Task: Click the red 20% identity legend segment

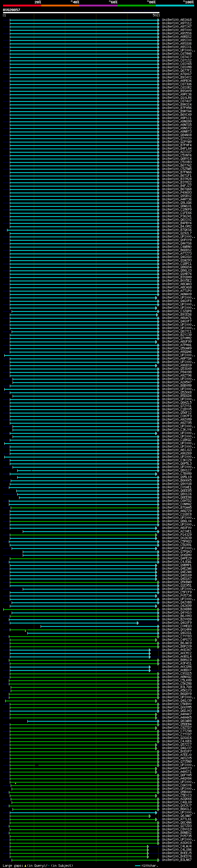Action: (22, 6)
